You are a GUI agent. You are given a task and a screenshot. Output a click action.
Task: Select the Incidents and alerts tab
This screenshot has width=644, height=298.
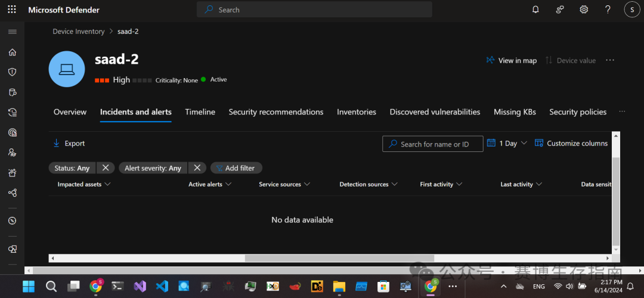click(136, 112)
